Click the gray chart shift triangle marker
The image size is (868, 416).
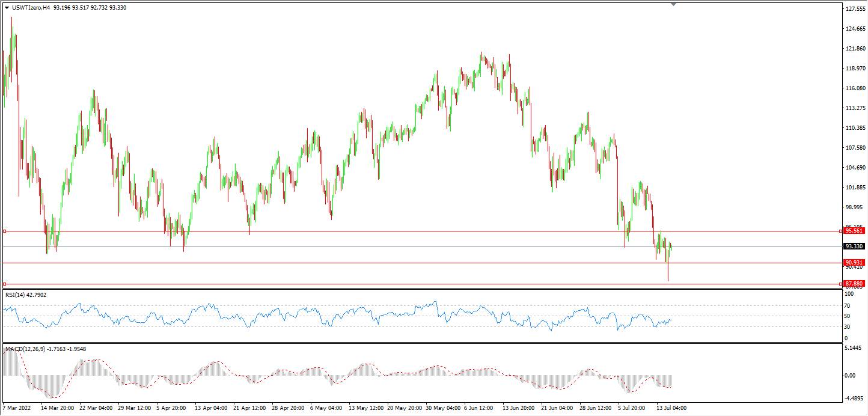[673, 4]
